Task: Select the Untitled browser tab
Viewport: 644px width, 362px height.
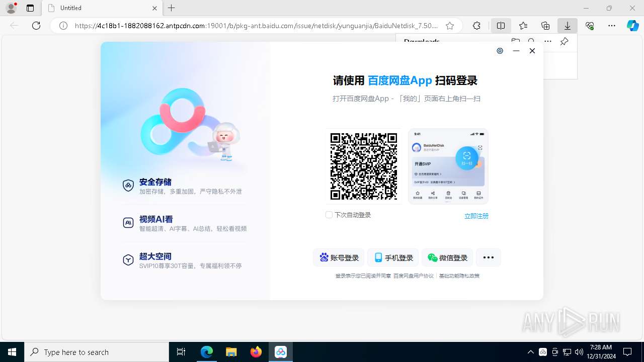Action: pos(101,8)
